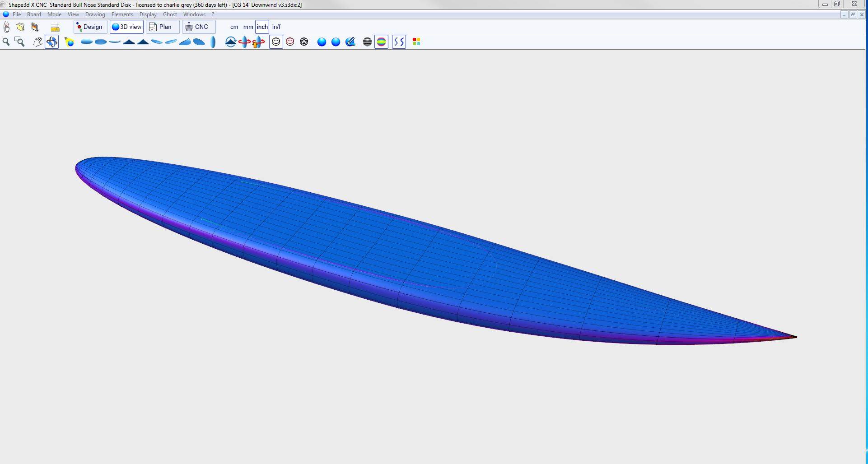Image resolution: width=868 pixels, height=464 pixels.
Task: Click the CNC mode button
Action: pos(198,27)
